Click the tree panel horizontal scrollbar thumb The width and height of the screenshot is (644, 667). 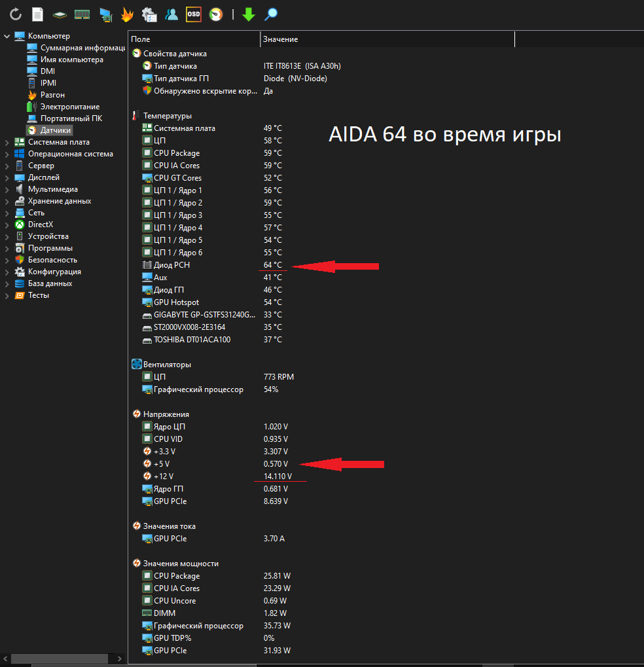[x=59, y=659]
